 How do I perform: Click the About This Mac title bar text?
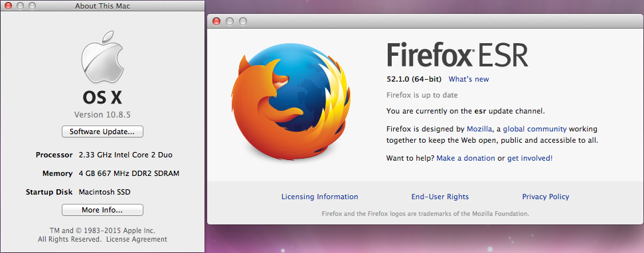tap(102, 6)
